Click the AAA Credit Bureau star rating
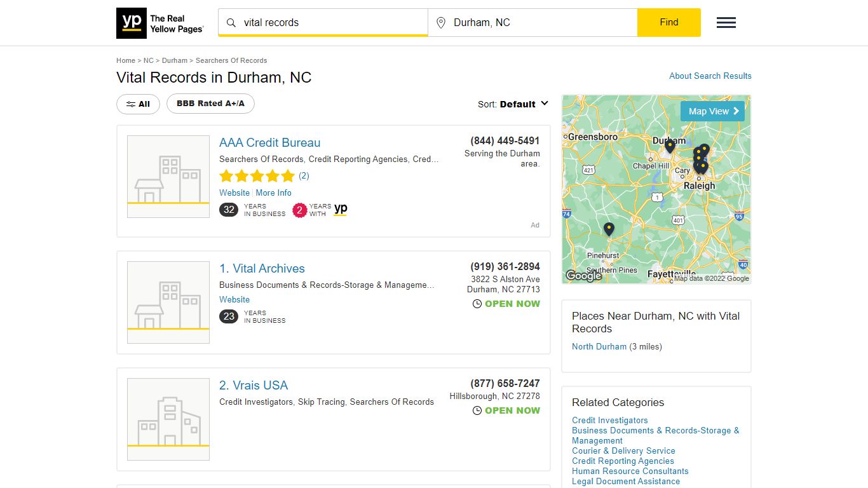Screen dimensions: 868x488 coord(257,176)
